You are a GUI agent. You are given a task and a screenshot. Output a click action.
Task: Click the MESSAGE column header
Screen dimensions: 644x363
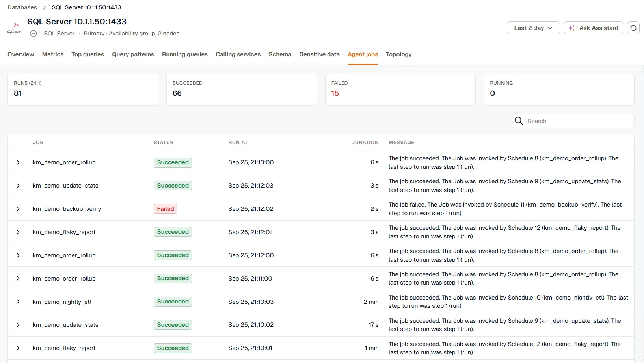pyautogui.click(x=401, y=143)
